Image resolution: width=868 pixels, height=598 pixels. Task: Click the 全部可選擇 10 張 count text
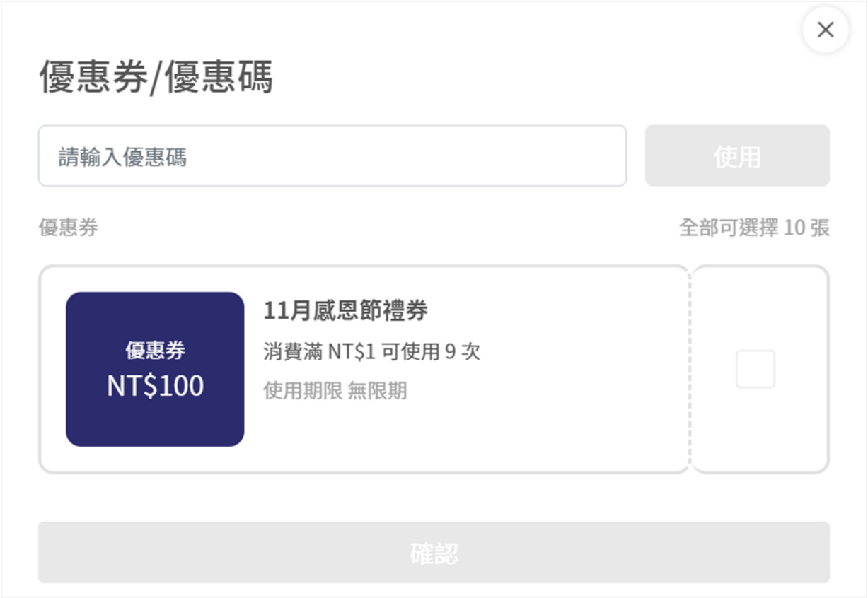754,228
